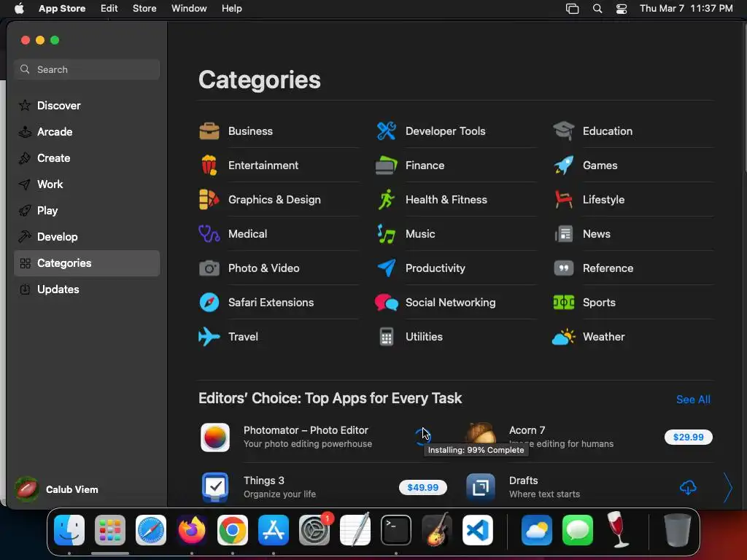
Task: Select the Games rocket icon
Action: coord(564,166)
